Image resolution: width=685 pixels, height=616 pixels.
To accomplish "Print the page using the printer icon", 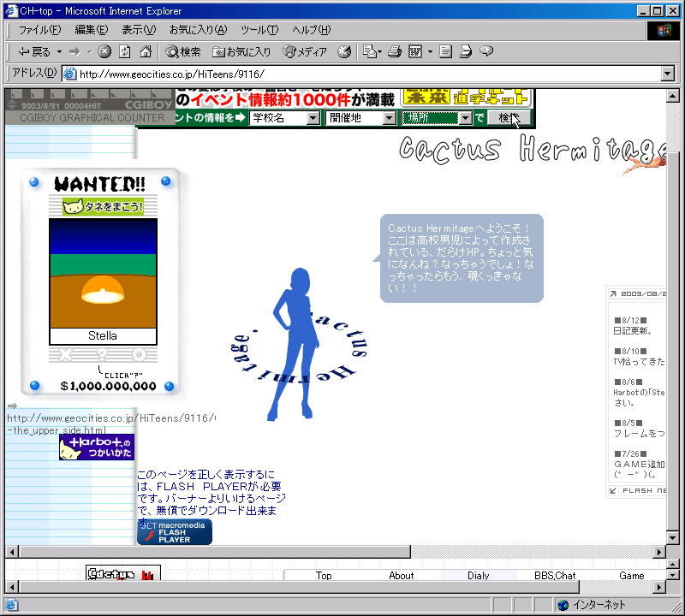I will 395,51.
